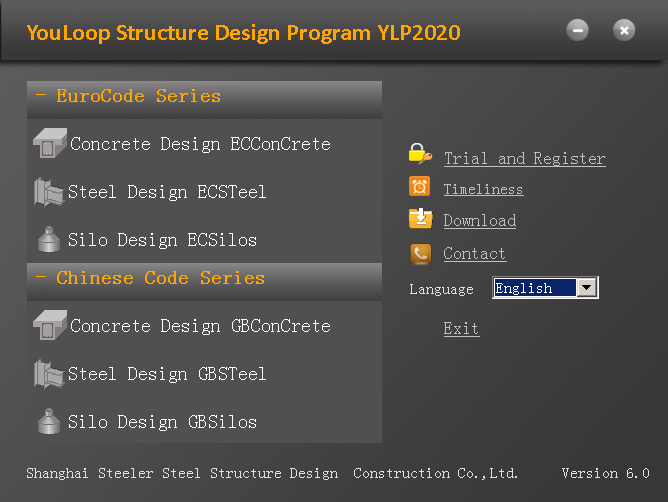Minimize the YLP2020 launcher window
The width and height of the screenshot is (668, 502).
click(577, 30)
